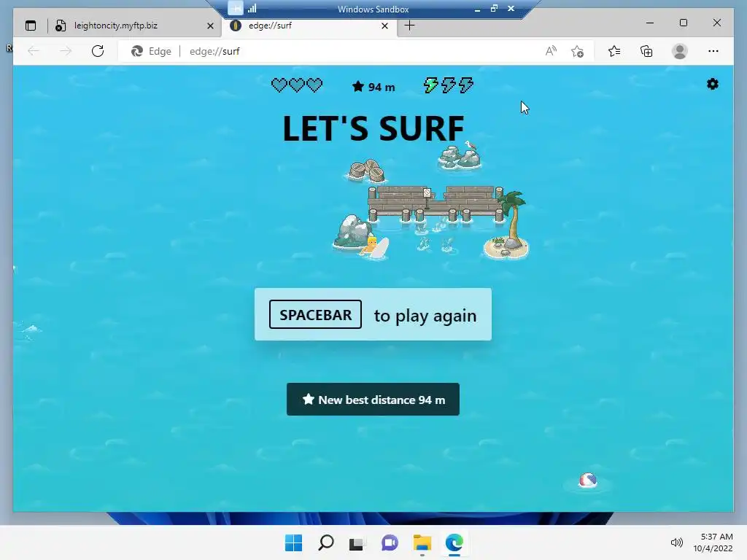The width and height of the screenshot is (747, 560).
Task: Click the Windows Sandbox pin icon
Action: [236, 8]
